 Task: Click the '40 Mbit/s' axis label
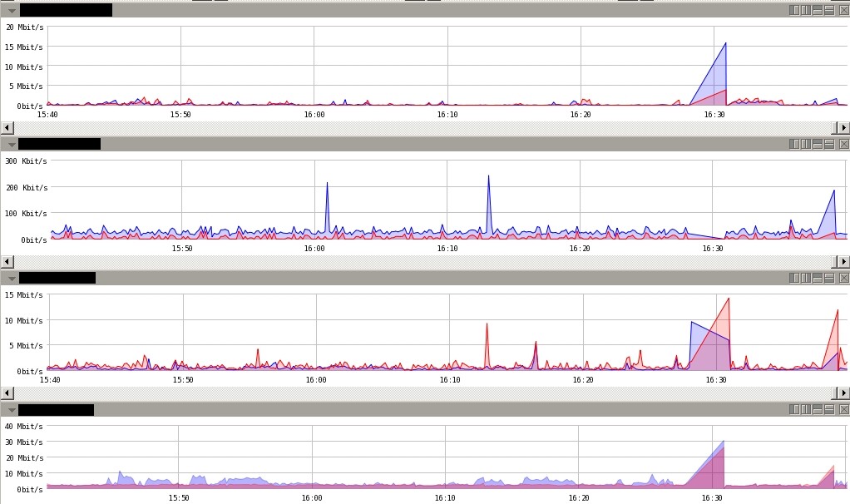[x=24, y=427]
